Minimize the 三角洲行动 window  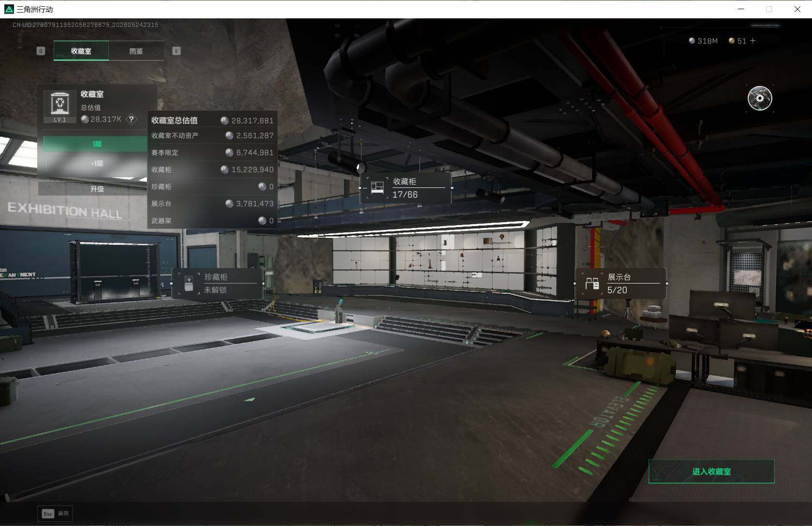[741, 9]
